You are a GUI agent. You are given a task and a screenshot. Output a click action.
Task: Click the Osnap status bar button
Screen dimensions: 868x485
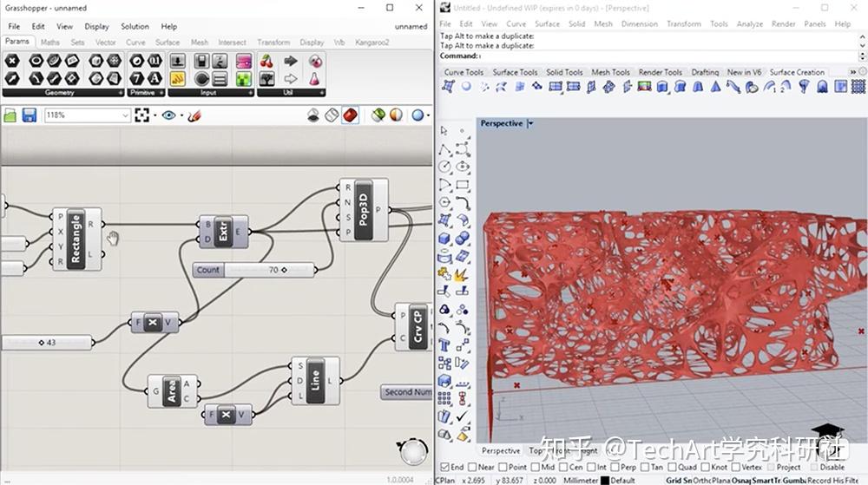[x=740, y=481]
